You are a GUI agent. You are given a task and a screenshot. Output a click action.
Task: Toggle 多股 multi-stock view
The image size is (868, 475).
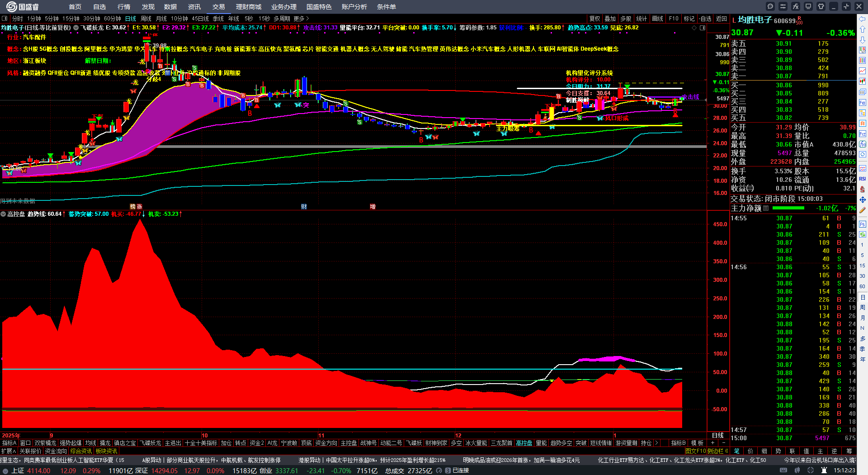pos(626,19)
